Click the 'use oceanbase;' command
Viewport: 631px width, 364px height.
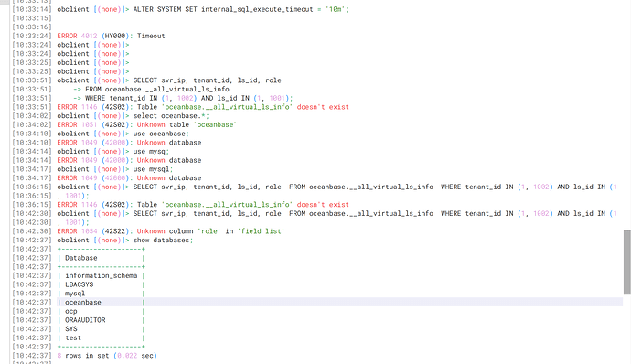pyautogui.click(x=161, y=134)
